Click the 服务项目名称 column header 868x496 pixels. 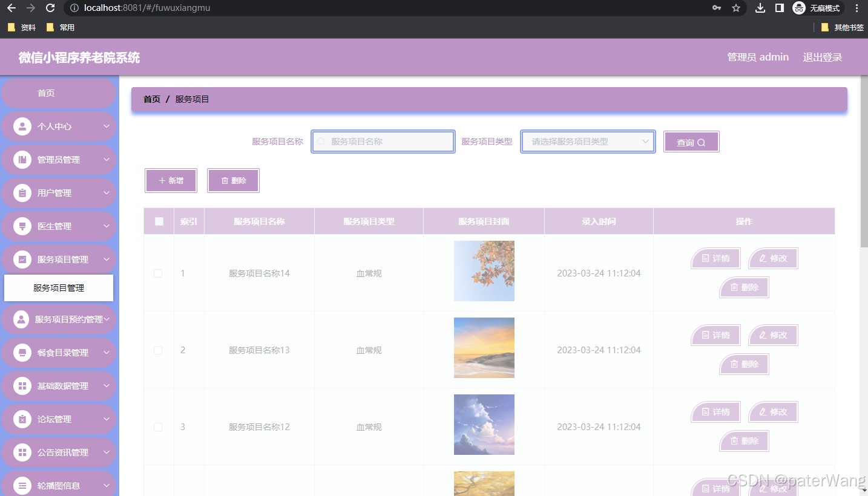[x=259, y=221]
